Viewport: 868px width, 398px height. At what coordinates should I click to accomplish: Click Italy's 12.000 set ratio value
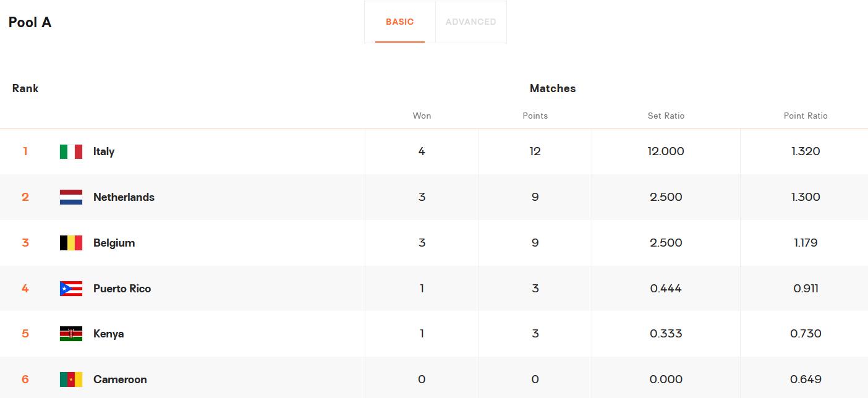pos(666,151)
